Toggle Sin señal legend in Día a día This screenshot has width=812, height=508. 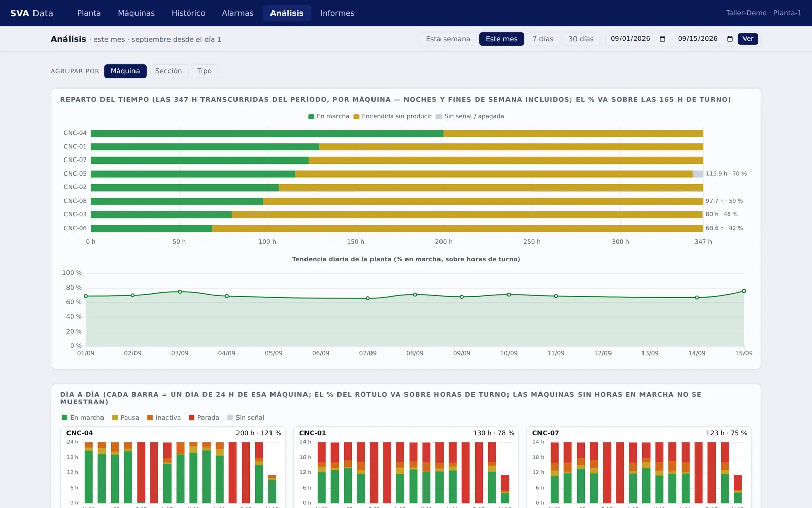(246, 418)
